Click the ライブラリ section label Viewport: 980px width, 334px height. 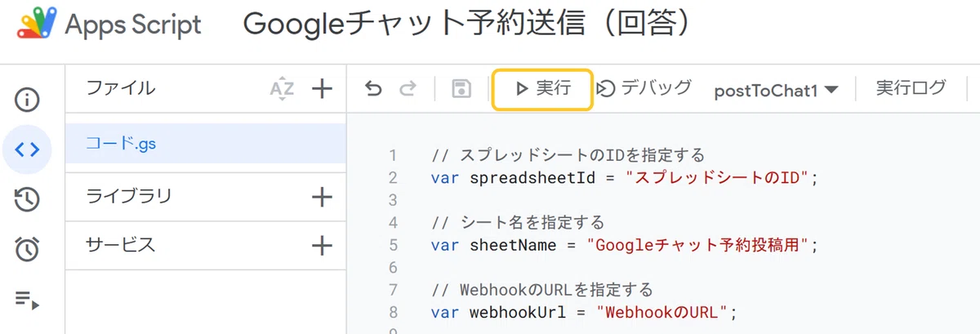[x=129, y=197]
